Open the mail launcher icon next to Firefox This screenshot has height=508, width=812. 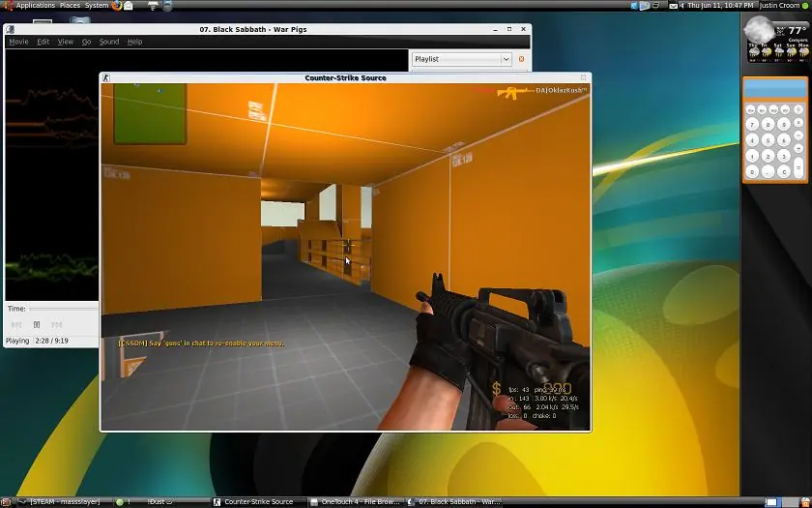point(129,6)
